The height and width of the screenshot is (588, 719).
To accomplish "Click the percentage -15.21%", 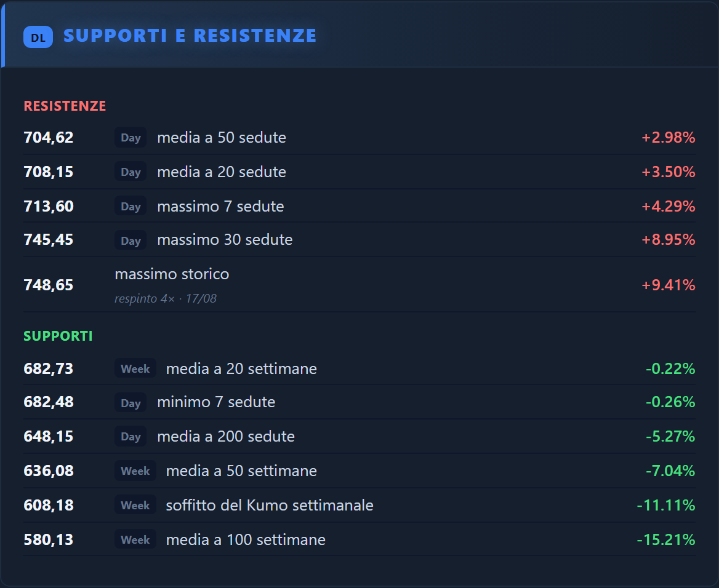I will 666,539.
